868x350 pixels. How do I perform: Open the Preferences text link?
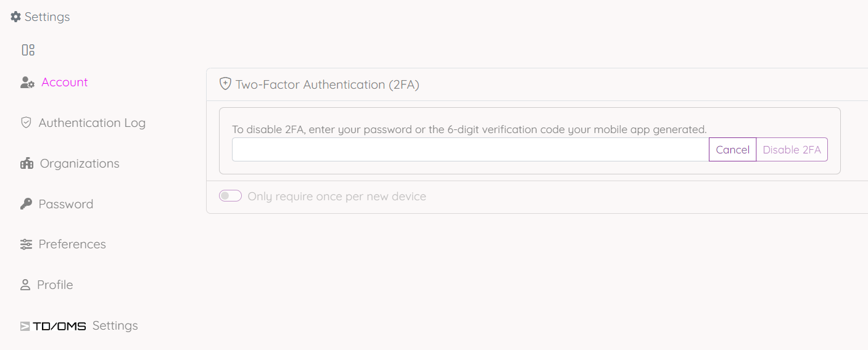click(72, 244)
